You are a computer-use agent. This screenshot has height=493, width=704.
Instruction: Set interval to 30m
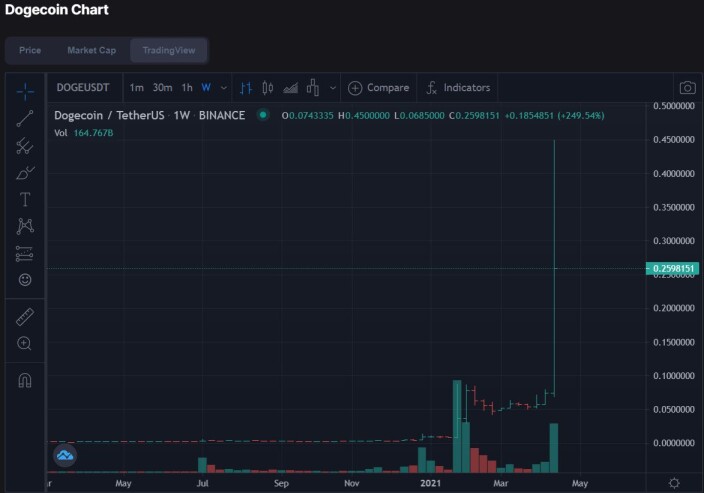click(163, 88)
